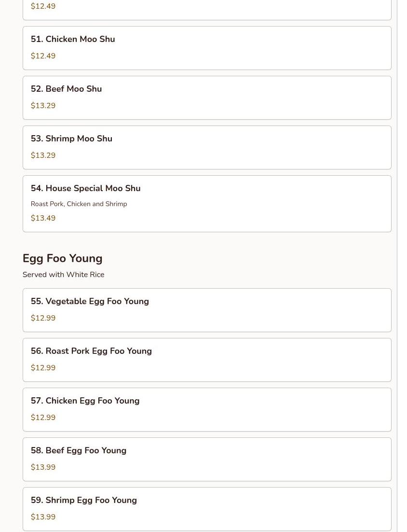The width and height of the screenshot is (407, 532).
Task: Choose 57. Chicken Egg Foo Young
Action: 207,409
